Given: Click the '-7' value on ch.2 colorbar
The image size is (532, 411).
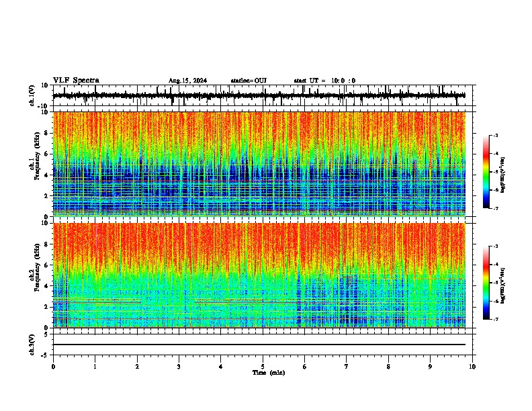Looking at the screenshot, I should (x=496, y=319).
